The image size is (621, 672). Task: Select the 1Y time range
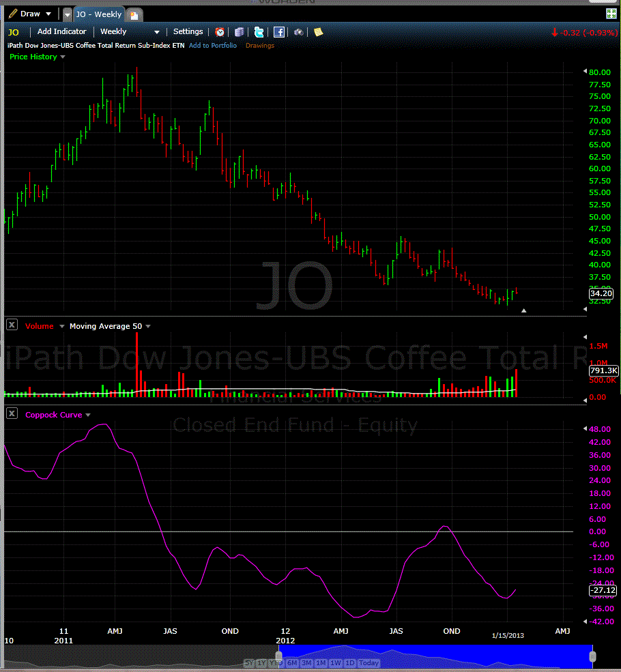(261, 663)
